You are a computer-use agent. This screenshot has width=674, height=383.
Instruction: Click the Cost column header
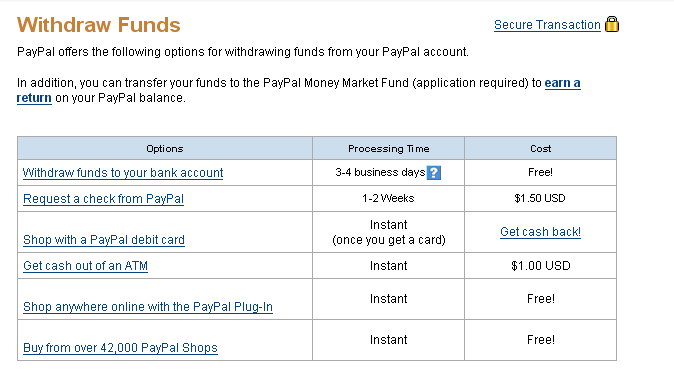coord(540,149)
